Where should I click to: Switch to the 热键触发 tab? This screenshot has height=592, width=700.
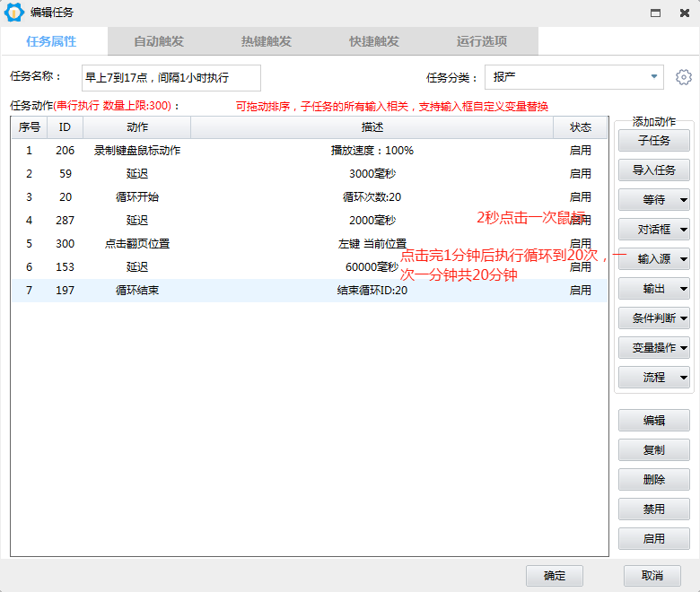pos(267,41)
